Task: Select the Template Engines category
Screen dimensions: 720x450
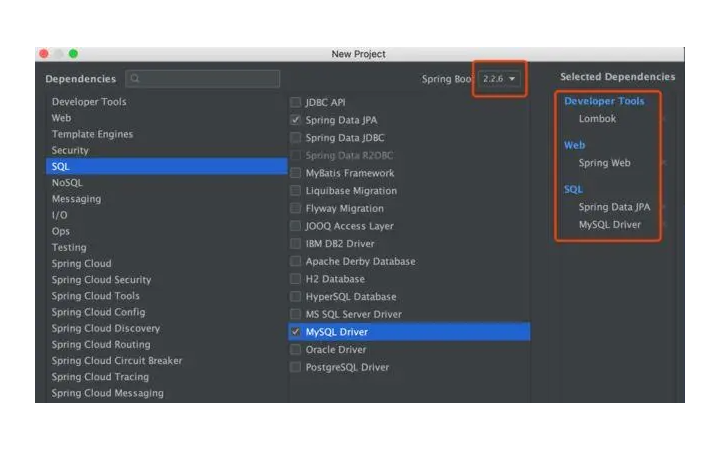Action: [92, 134]
